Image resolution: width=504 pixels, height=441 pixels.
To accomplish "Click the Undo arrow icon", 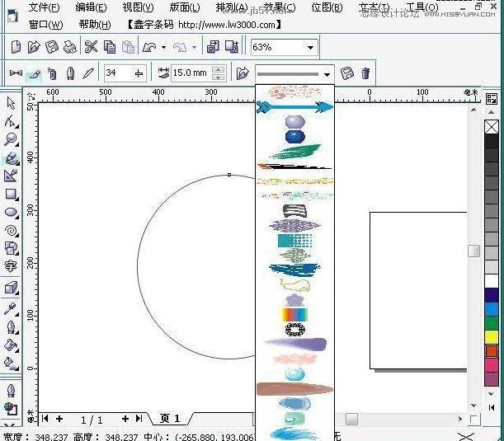I will tap(149, 47).
